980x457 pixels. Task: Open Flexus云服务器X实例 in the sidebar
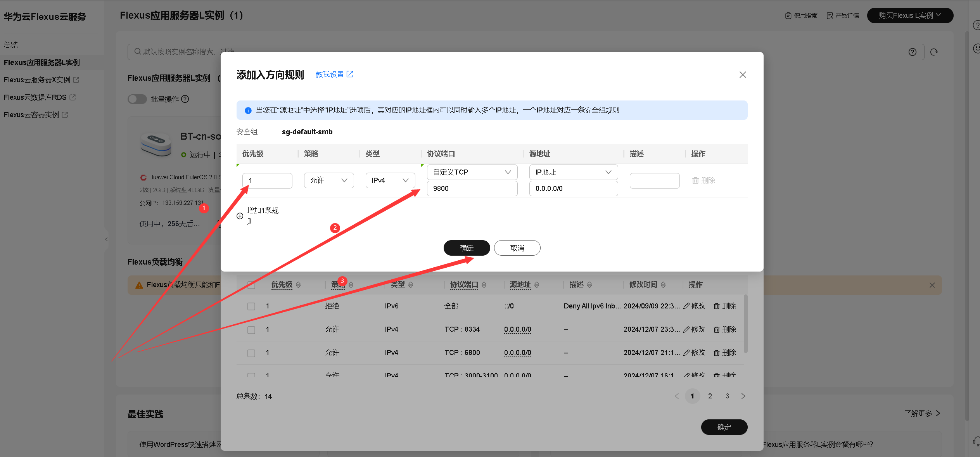pos(41,80)
